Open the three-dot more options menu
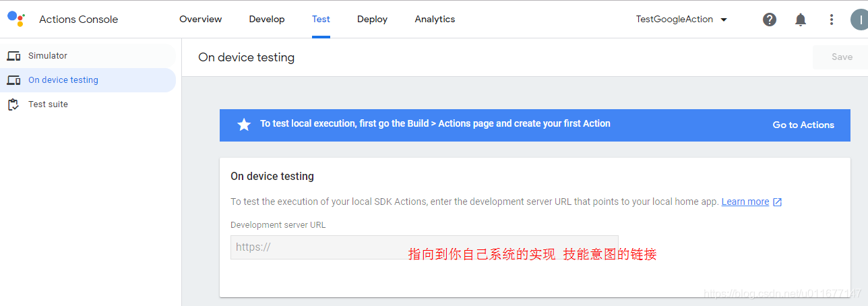868x306 pixels. (x=832, y=20)
